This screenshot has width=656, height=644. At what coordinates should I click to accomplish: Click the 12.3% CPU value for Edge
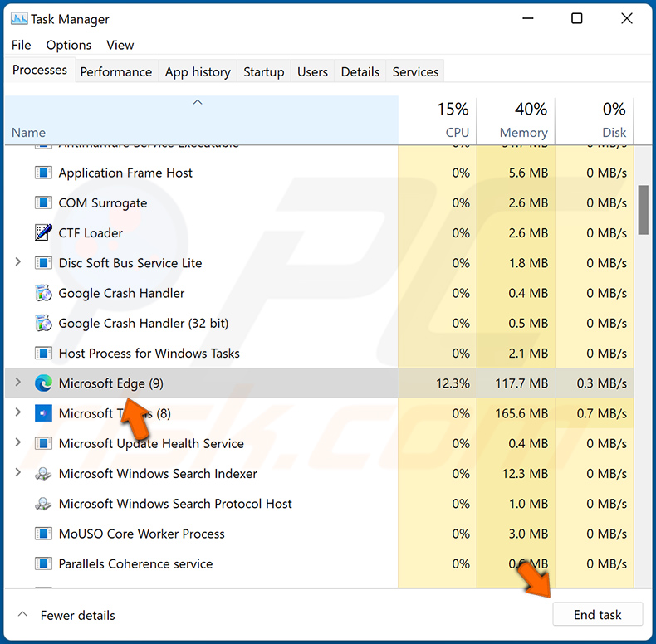pyautogui.click(x=453, y=383)
